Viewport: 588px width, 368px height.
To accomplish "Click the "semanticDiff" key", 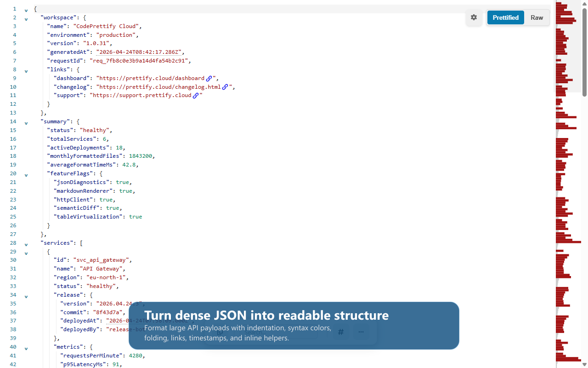I will 76,208.
